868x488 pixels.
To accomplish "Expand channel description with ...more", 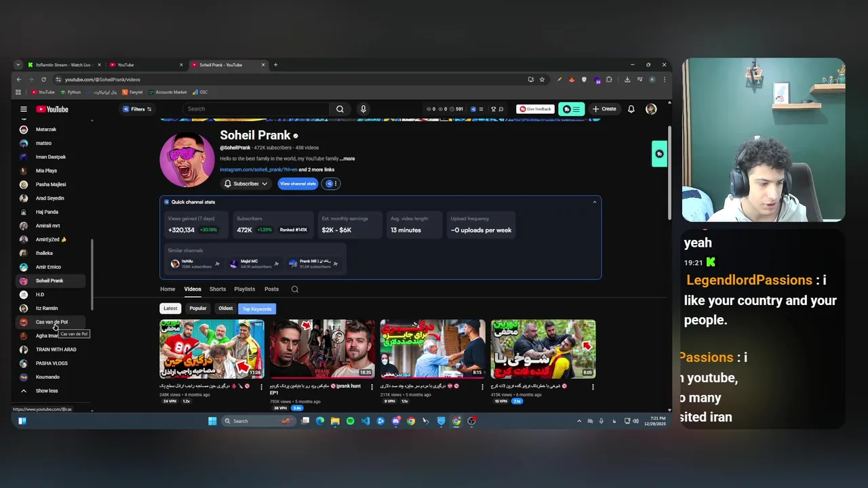I will pos(347,159).
